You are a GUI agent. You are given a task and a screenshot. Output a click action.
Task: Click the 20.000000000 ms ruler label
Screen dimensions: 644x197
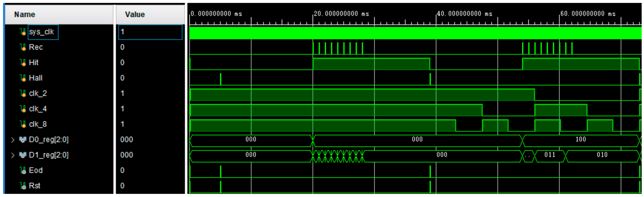[x=342, y=14]
